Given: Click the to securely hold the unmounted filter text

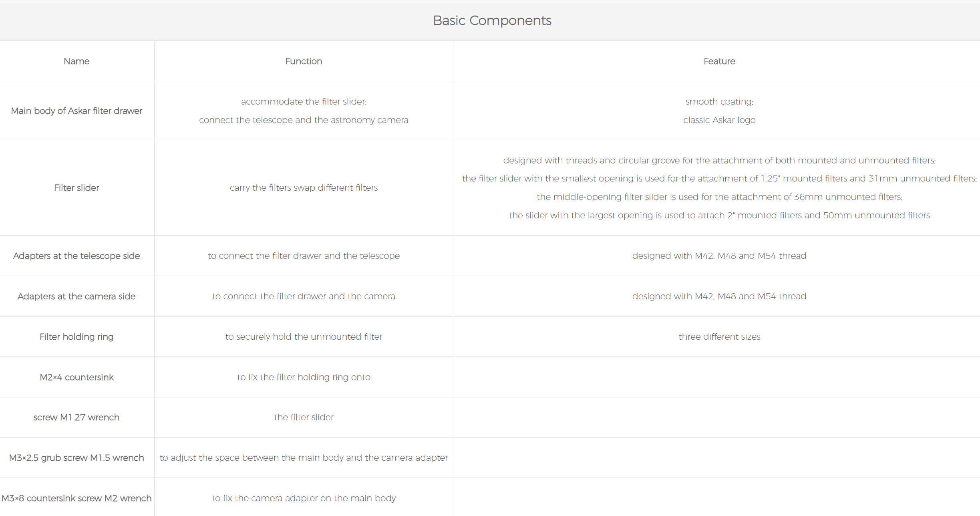Looking at the screenshot, I should (x=304, y=337).
